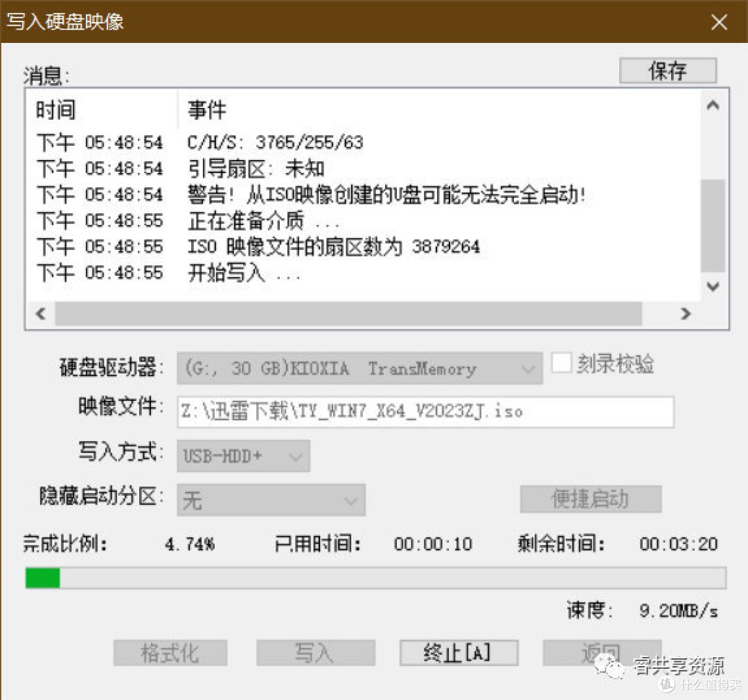Click the 写入 write button

tap(316, 652)
